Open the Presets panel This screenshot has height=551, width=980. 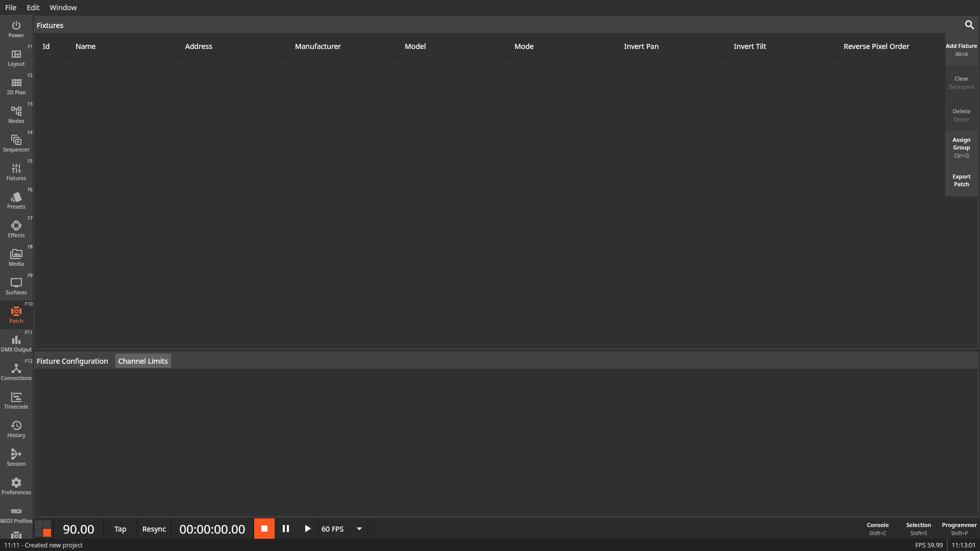pos(16,201)
